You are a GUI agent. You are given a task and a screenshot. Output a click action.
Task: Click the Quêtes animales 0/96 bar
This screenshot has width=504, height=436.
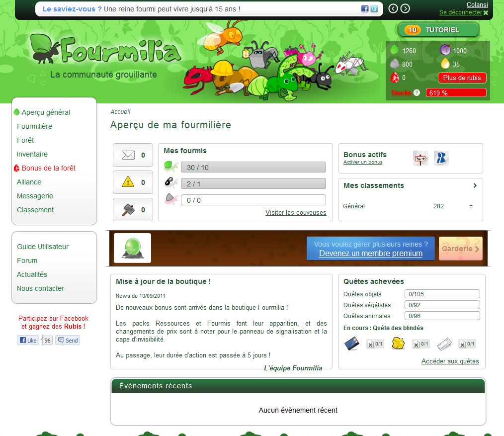[x=442, y=316]
